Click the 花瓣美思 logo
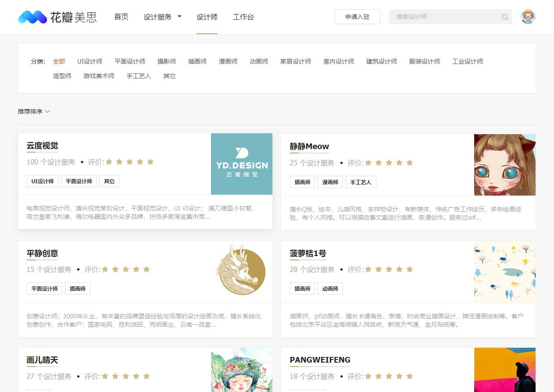The image size is (554, 392). (x=57, y=17)
